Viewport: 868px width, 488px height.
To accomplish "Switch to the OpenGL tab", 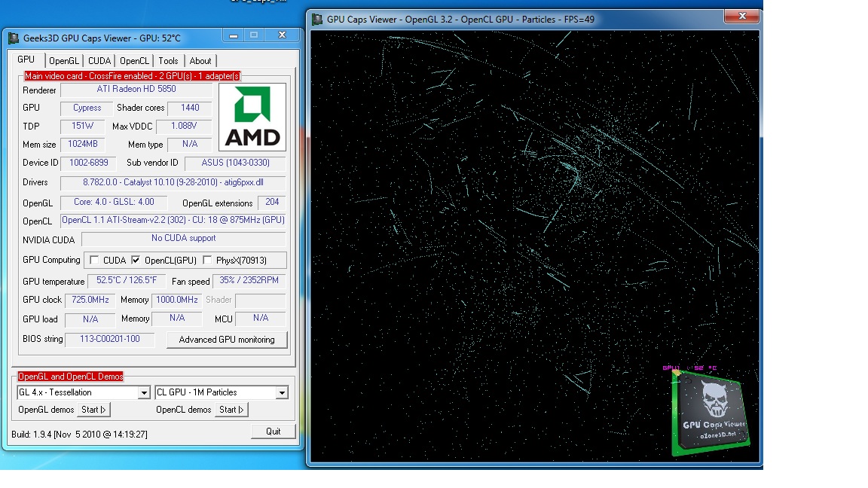I will click(x=63, y=61).
